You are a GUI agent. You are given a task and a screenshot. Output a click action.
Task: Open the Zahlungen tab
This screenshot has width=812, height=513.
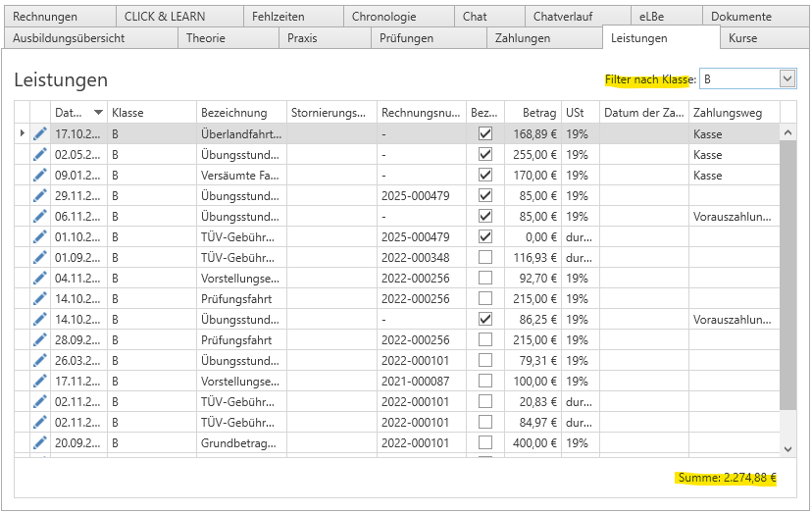pos(544,38)
